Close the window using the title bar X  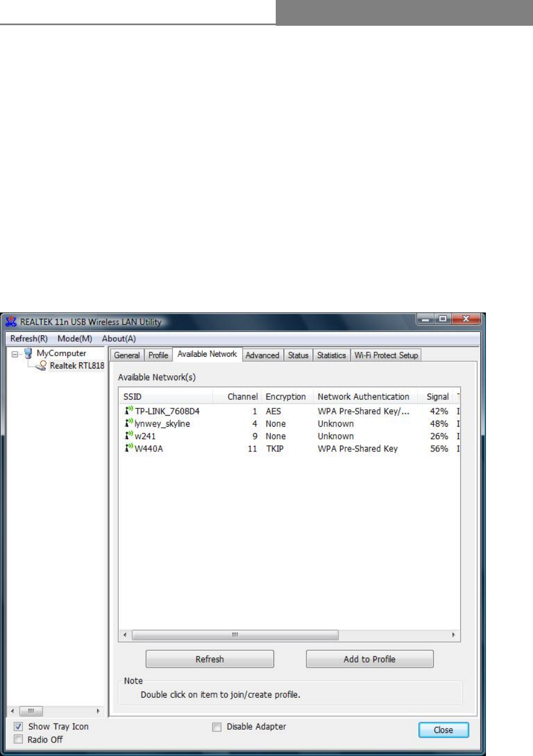(x=466, y=319)
